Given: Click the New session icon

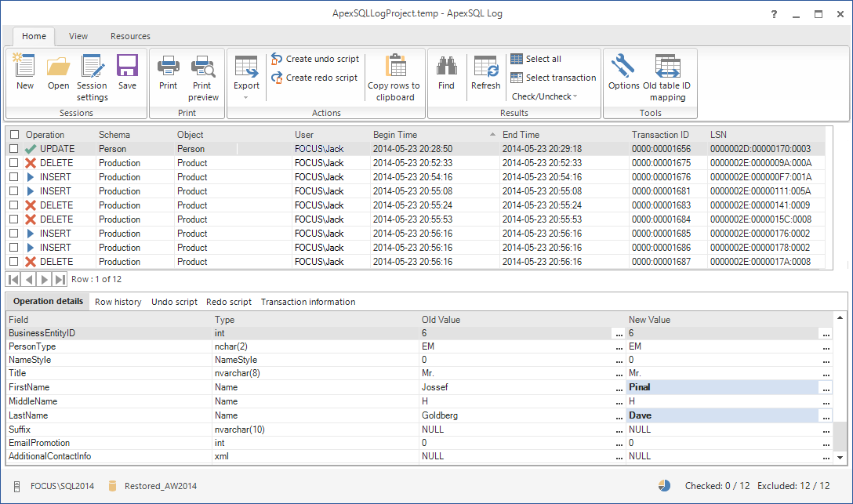Looking at the screenshot, I should point(24,66).
